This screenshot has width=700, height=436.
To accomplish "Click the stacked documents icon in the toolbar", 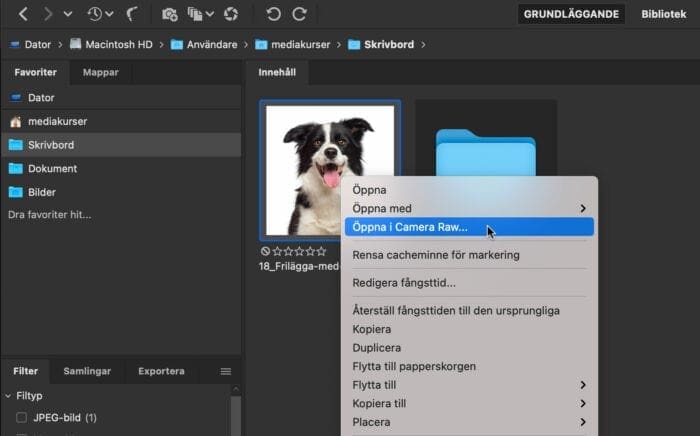I will [x=195, y=14].
